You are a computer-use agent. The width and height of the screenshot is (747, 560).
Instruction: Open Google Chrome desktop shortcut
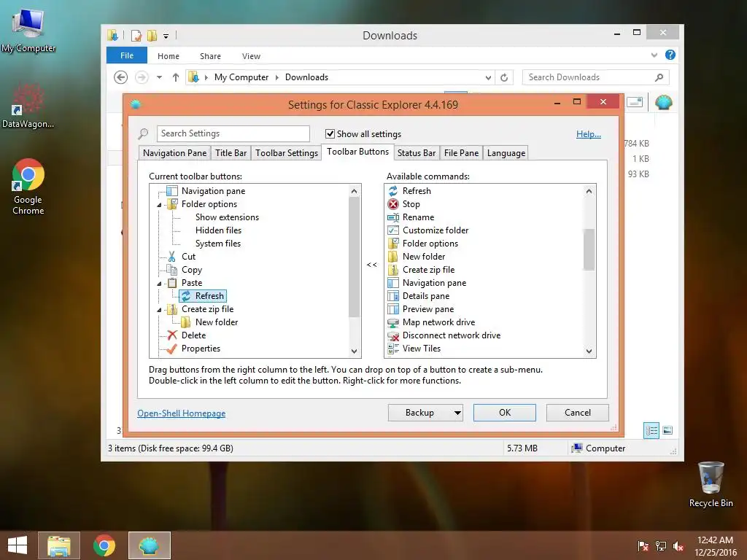(28, 187)
